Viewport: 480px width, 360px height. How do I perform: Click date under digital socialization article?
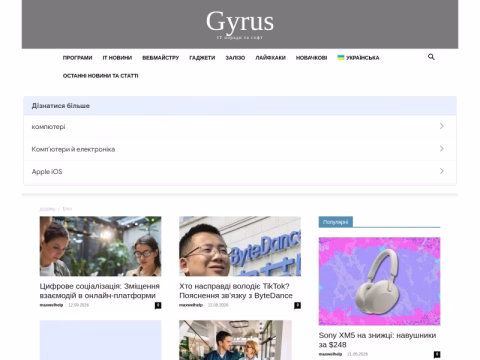coord(78,305)
